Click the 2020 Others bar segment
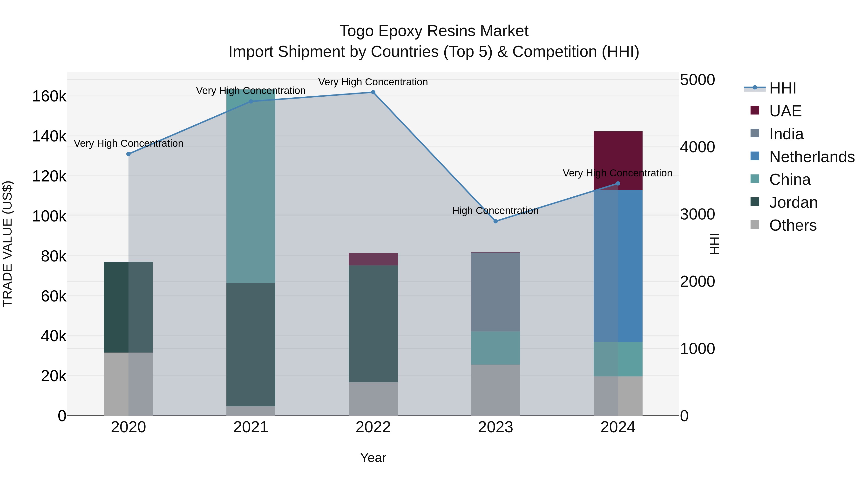The width and height of the screenshot is (868, 488). (x=128, y=384)
